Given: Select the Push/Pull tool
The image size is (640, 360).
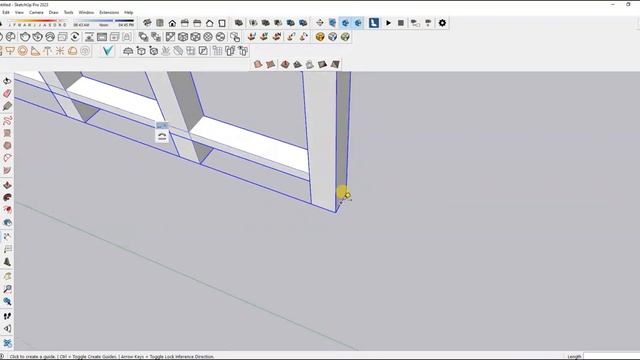Looking at the screenshot, I should click(x=7, y=185).
